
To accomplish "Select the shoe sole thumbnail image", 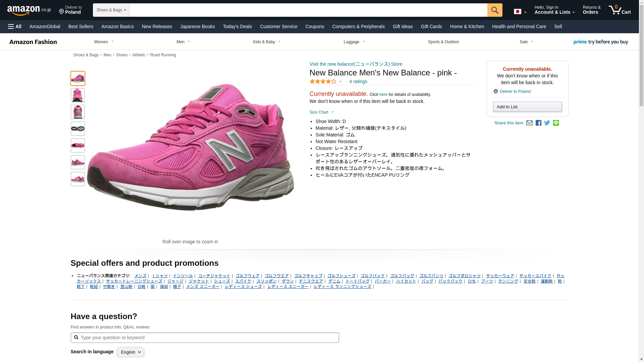I will pyautogui.click(x=77, y=129).
